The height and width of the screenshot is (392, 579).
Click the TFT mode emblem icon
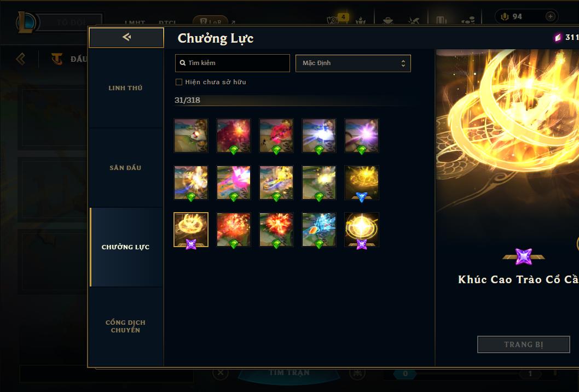coord(57,58)
